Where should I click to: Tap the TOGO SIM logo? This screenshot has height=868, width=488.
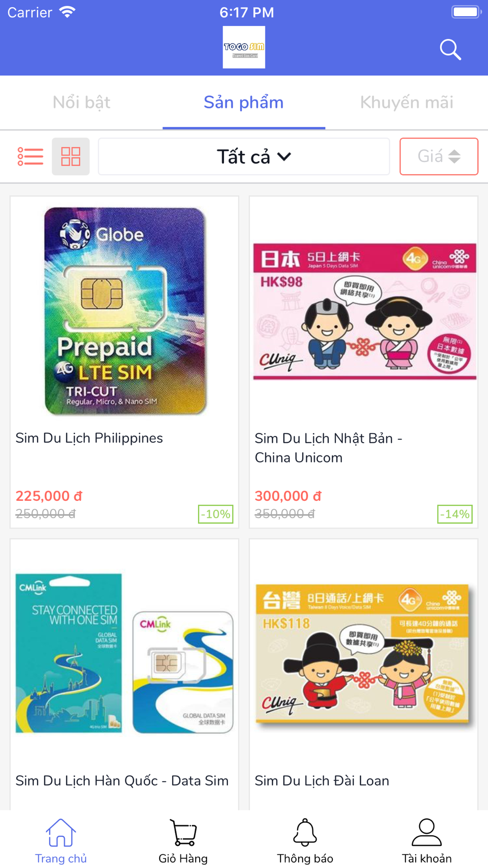tap(244, 47)
